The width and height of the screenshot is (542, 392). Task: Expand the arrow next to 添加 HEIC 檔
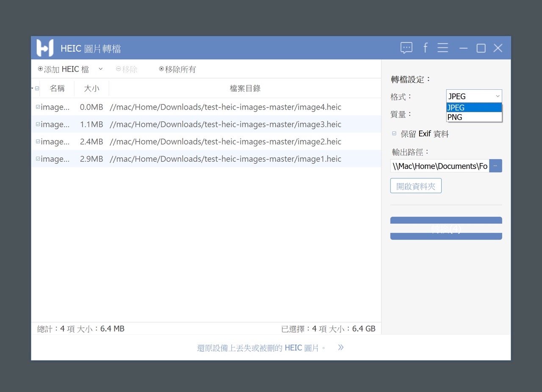(100, 69)
